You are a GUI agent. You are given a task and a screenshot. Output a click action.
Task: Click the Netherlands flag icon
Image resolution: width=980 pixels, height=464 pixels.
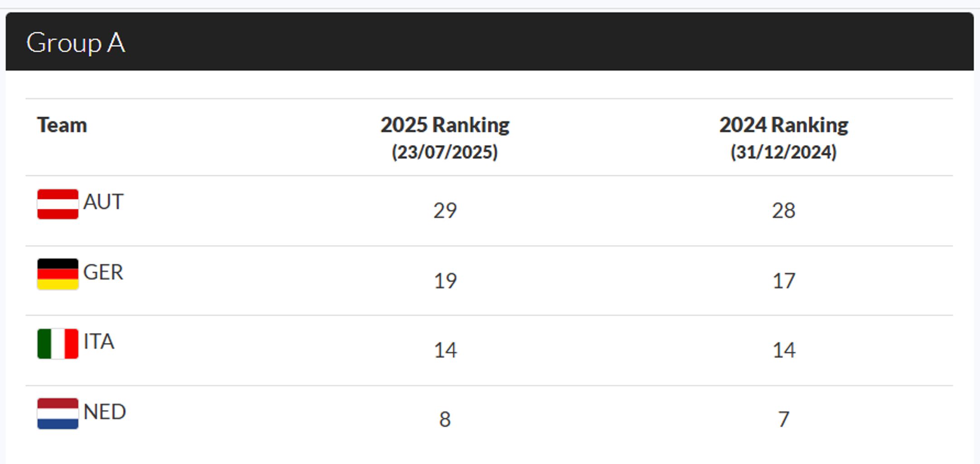click(x=58, y=414)
